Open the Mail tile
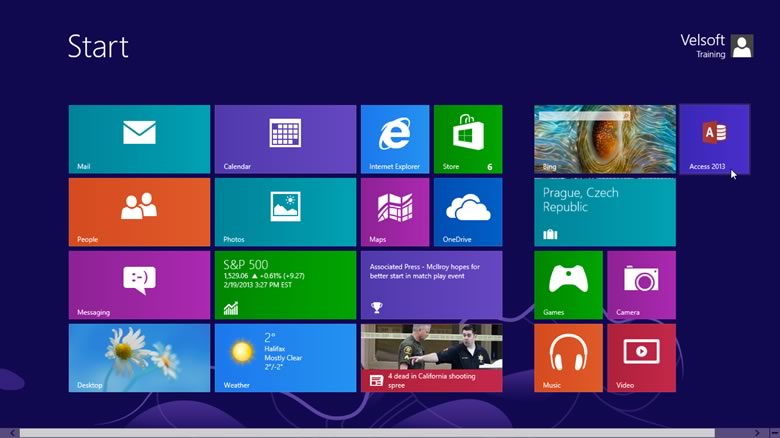The width and height of the screenshot is (780, 438). (x=139, y=139)
